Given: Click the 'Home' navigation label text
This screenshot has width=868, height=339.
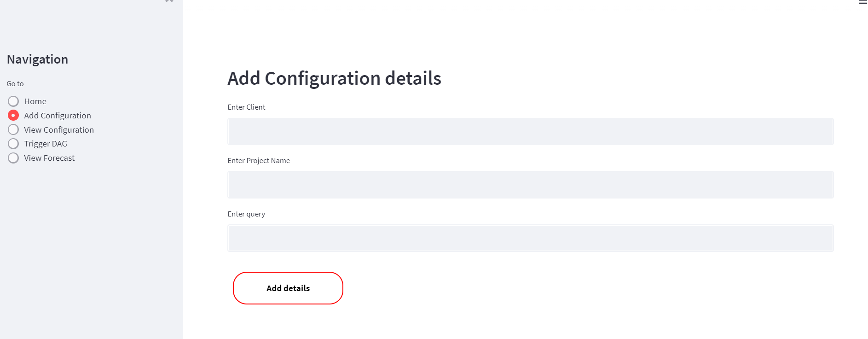Looking at the screenshot, I should pyautogui.click(x=35, y=101).
